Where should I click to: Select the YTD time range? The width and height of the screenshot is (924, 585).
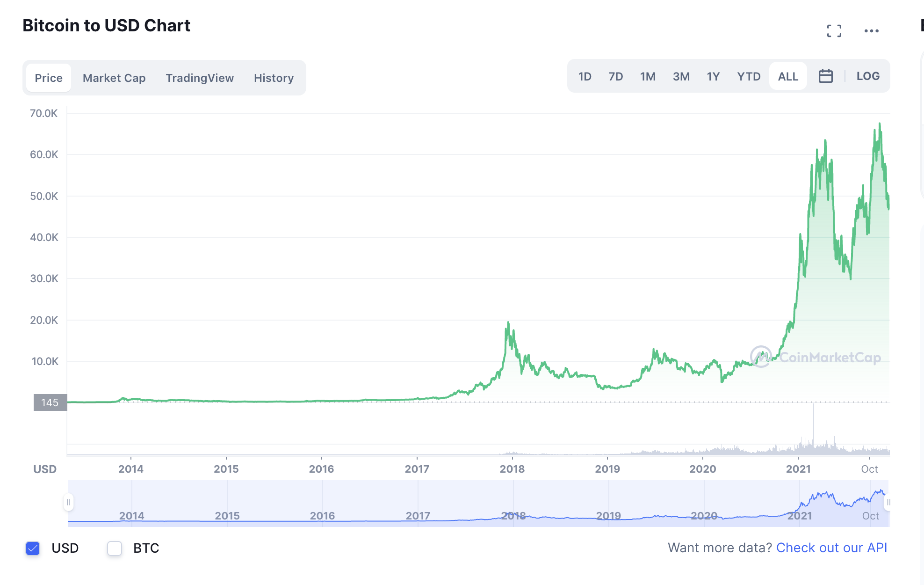click(749, 76)
